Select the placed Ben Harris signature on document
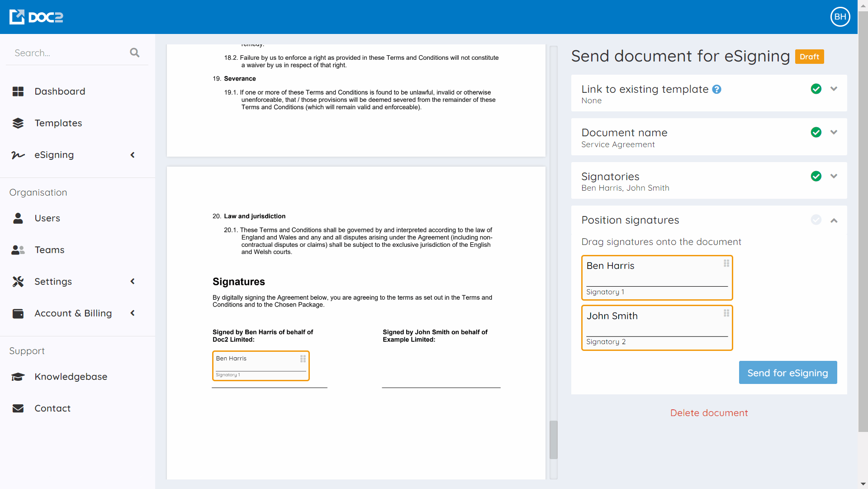Viewport: 868px width, 489px height. point(261,366)
